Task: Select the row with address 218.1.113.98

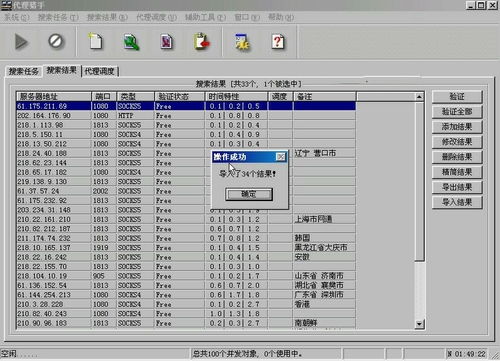Action: [x=186, y=125]
